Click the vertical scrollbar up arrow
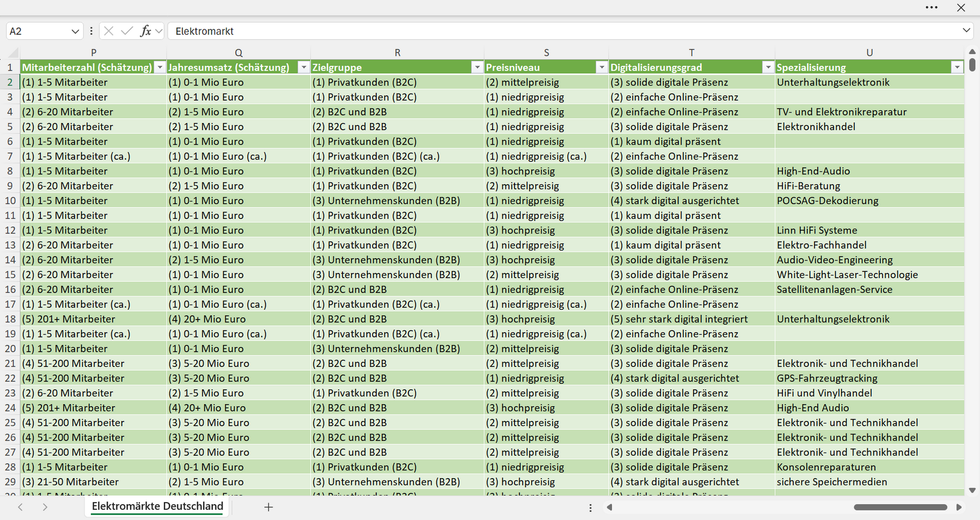This screenshot has height=520, width=980. [x=972, y=52]
